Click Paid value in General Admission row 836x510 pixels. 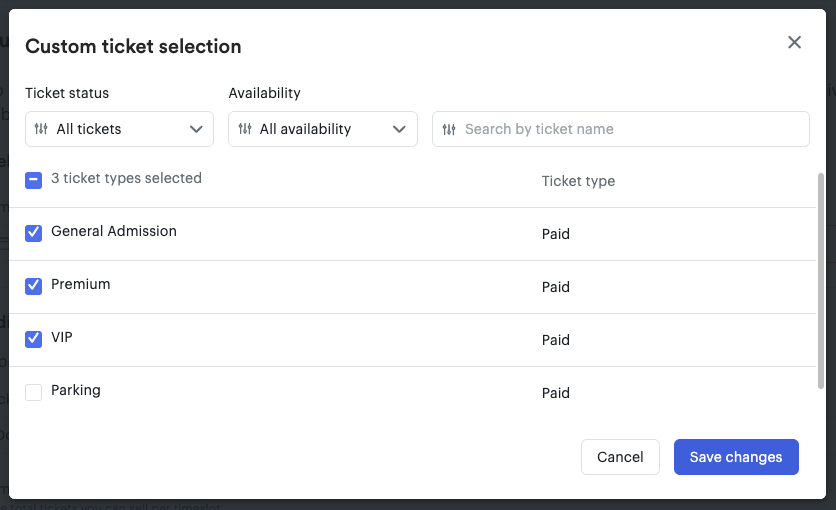click(x=556, y=234)
